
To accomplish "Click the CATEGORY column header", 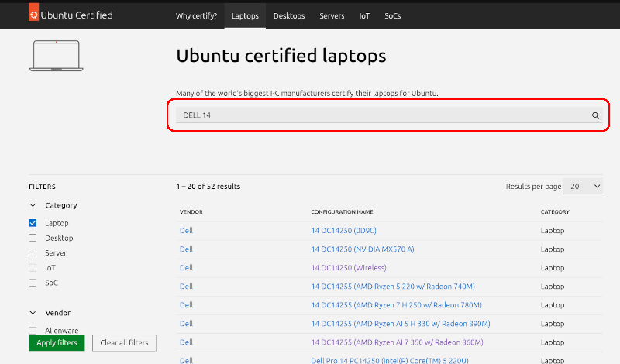I will (x=555, y=212).
